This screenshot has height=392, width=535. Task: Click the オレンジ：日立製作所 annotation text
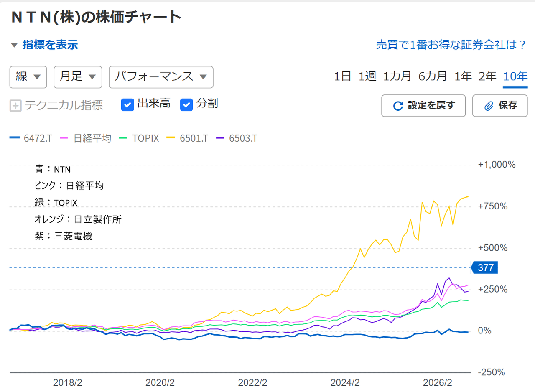78,219
